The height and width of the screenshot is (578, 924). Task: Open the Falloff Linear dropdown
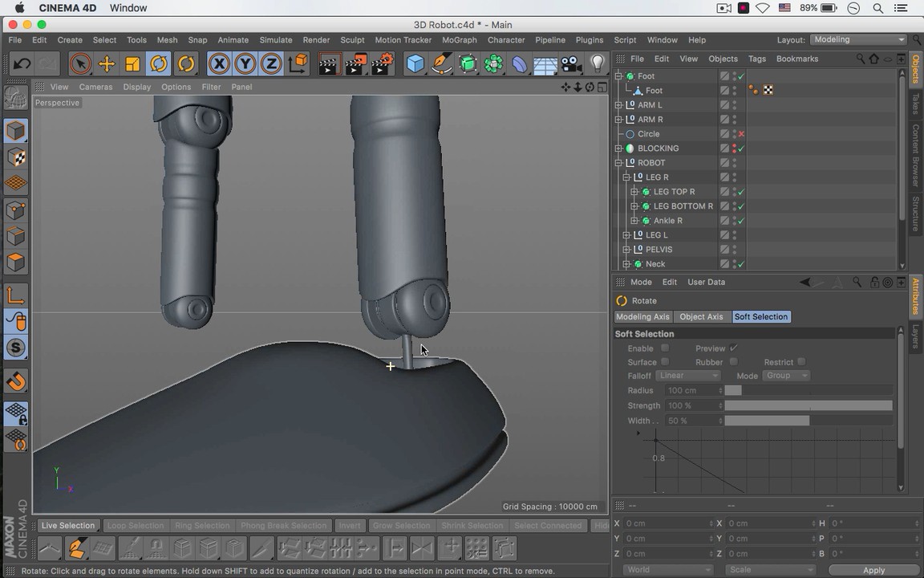pyautogui.click(x=687, y=376)
